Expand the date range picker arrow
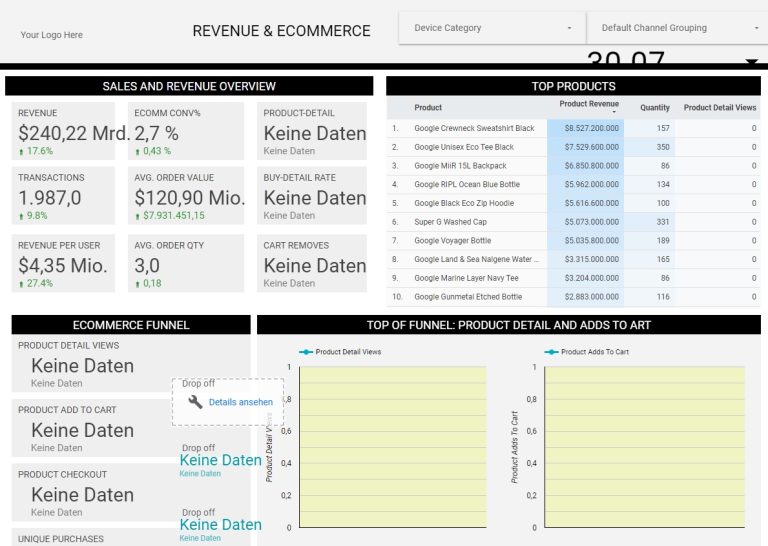This screenshot has width=768, height=546. pos(751,62)
